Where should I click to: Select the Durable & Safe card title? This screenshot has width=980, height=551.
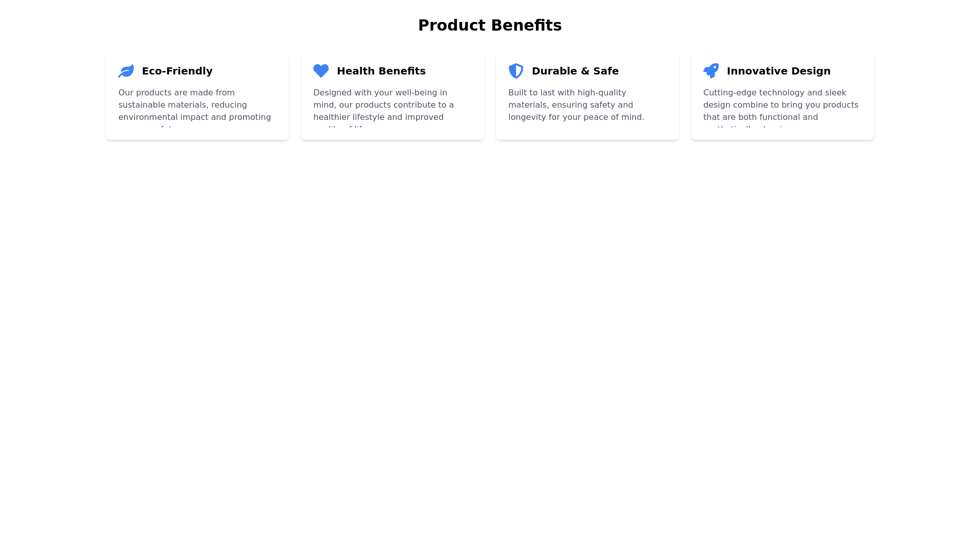coord(575,71)
